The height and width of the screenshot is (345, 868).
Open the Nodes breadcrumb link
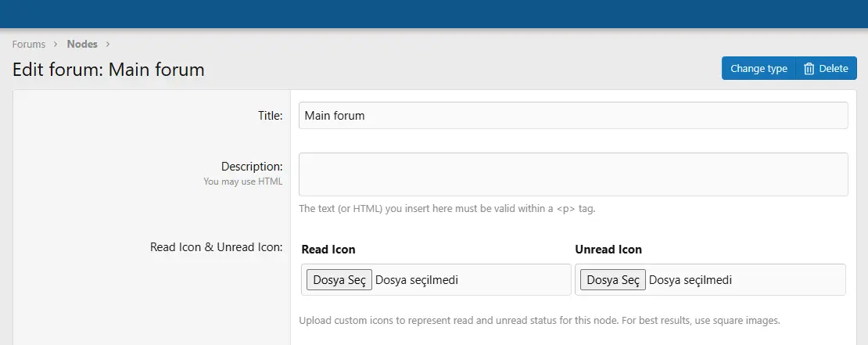pos(82,44)
